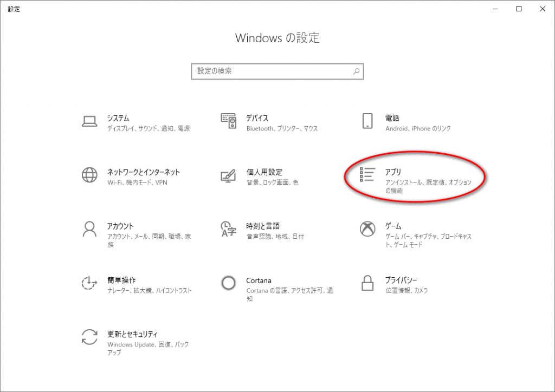Focus the 設定の検索 search field
This screenshot has height=392, width=555.
coord(271,71)
